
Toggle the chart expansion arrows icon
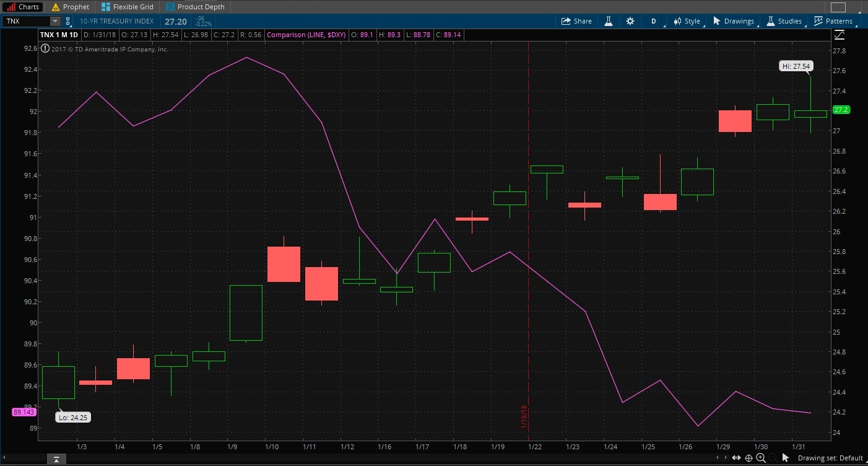point(736,458)
